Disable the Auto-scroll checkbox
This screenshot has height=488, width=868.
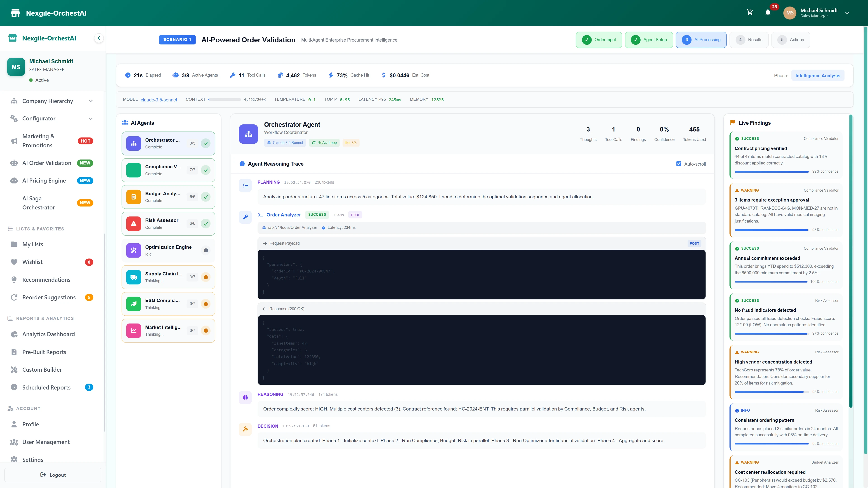coord(679,164)
